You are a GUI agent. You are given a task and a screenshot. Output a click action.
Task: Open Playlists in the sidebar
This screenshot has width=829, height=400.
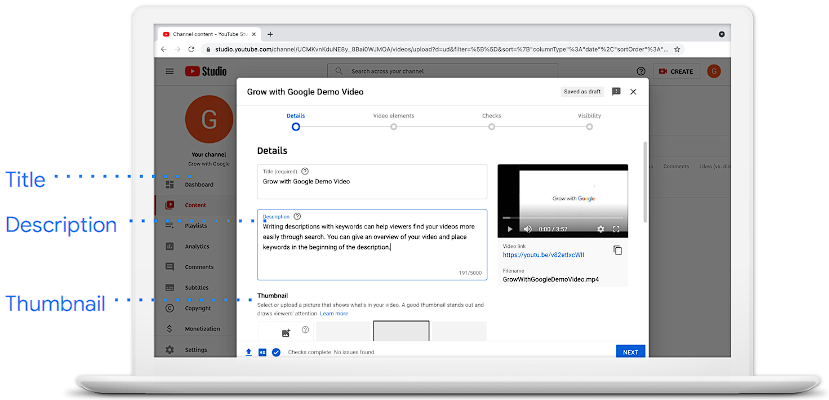point(196,226)
